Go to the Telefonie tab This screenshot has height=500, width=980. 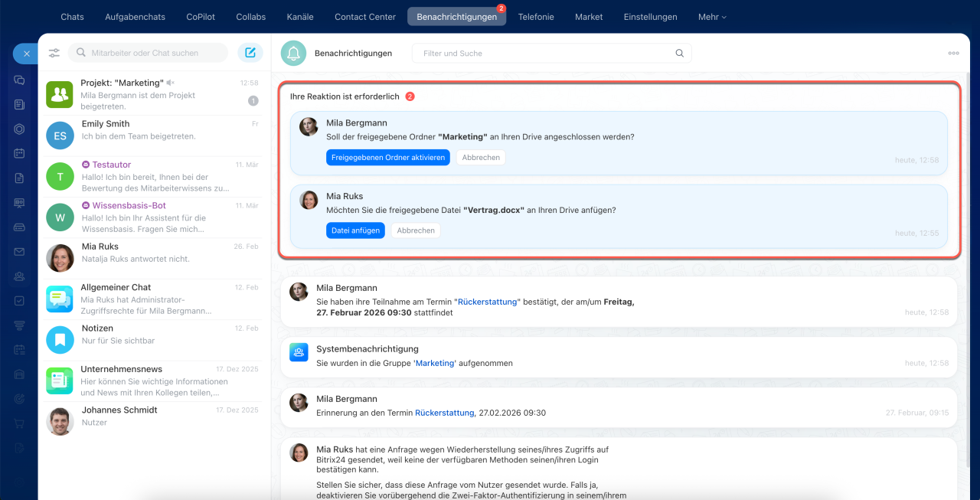click(536, 17)
